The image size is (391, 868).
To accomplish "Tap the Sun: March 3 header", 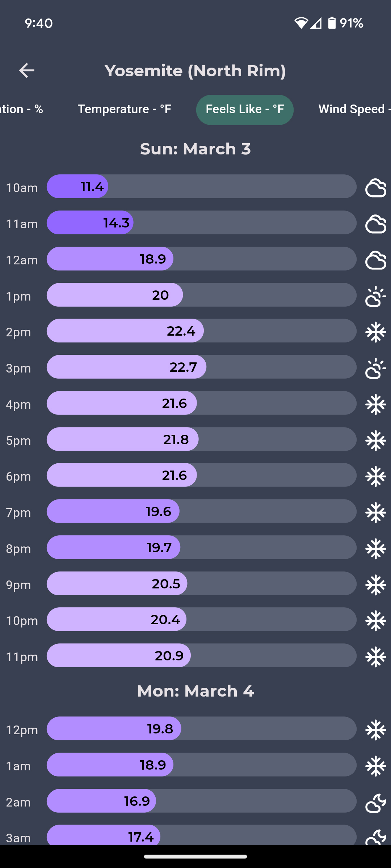I will coord(195,149).
